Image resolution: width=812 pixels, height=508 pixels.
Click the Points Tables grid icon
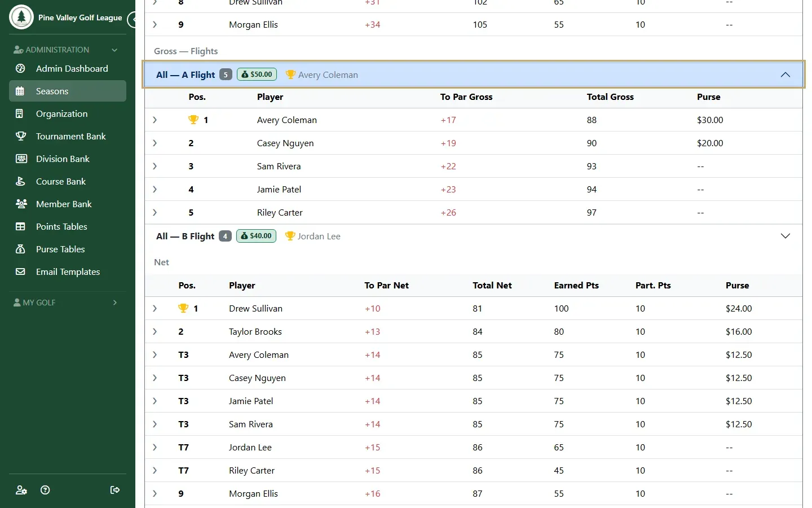coord(20,226)
